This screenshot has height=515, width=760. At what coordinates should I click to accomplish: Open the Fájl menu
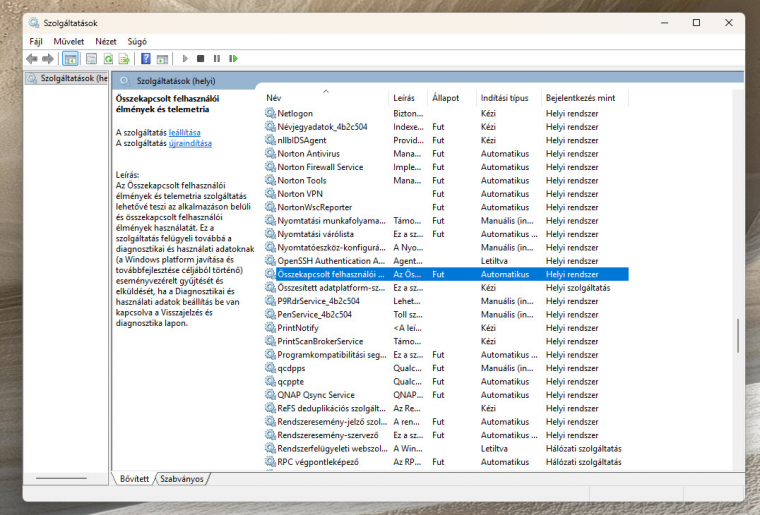[x=36, y=42]
